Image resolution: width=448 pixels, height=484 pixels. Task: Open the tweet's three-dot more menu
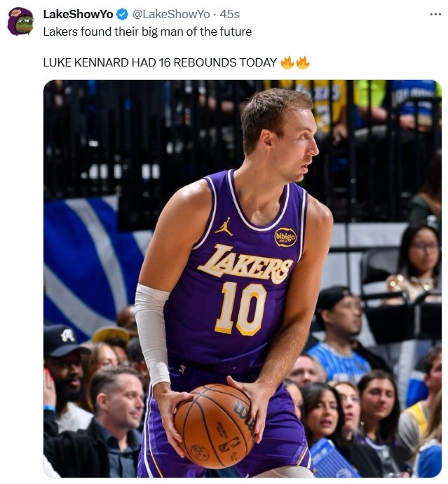435,14
